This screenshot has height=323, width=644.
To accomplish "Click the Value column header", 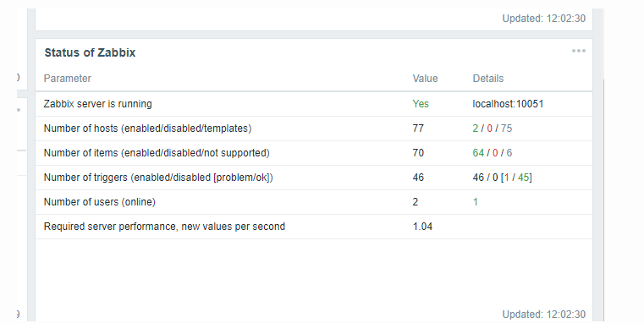I will [x=425, y=79].
